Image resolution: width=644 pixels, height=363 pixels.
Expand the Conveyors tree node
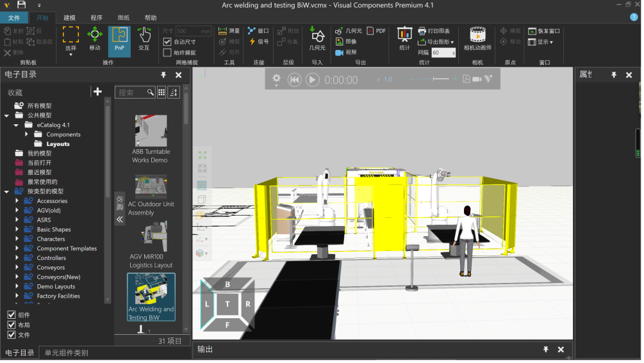pos(17,268)
